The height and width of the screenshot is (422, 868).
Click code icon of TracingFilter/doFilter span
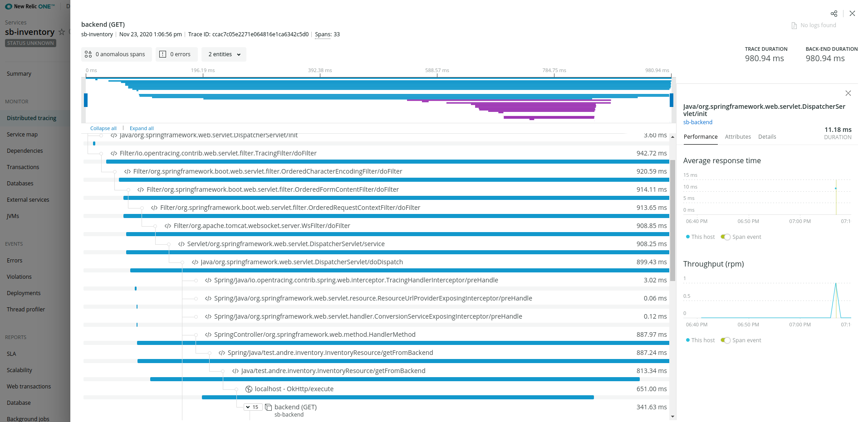tap(114, 154)
